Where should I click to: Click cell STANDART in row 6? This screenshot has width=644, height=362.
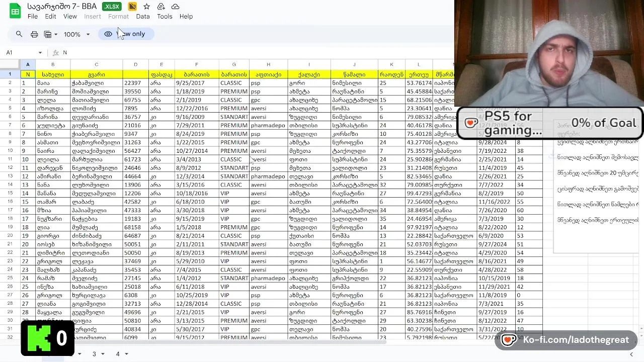click(x=234, y=117)
